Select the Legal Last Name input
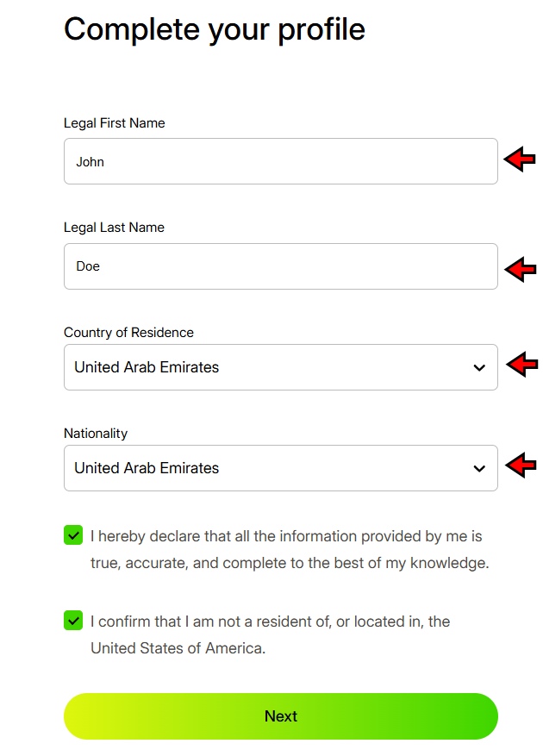 pos(280,266)
